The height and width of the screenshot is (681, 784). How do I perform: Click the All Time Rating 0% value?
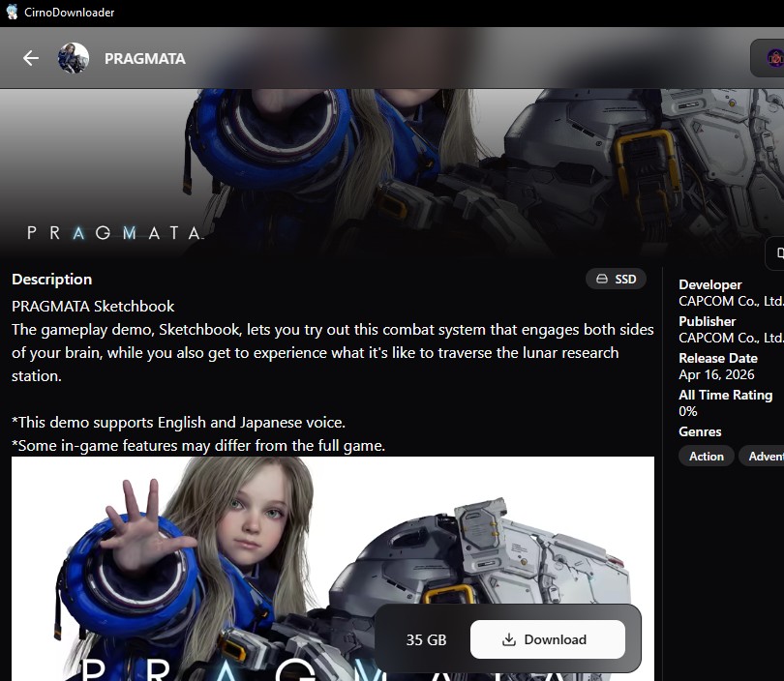688,411
